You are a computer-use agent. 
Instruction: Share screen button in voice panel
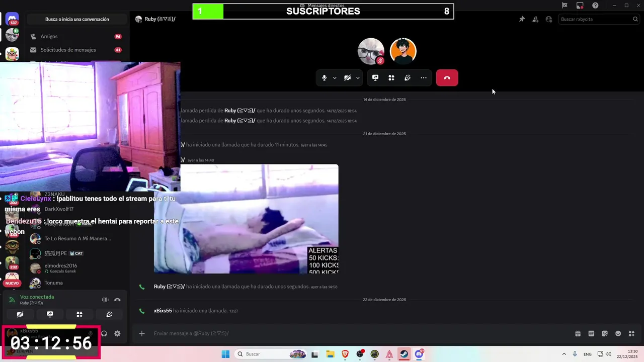(50, 314)
